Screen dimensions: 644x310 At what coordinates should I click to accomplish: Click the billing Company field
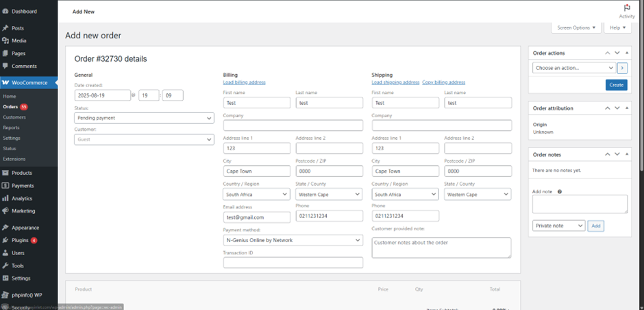point(293,126)
